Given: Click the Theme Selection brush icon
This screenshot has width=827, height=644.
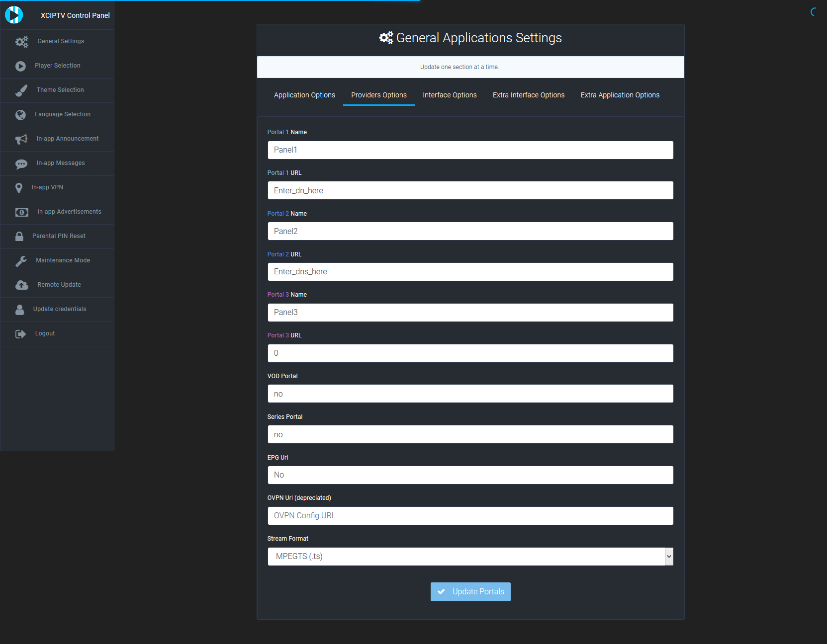Looking at the screenshot, I should click(x=21, y=90).
